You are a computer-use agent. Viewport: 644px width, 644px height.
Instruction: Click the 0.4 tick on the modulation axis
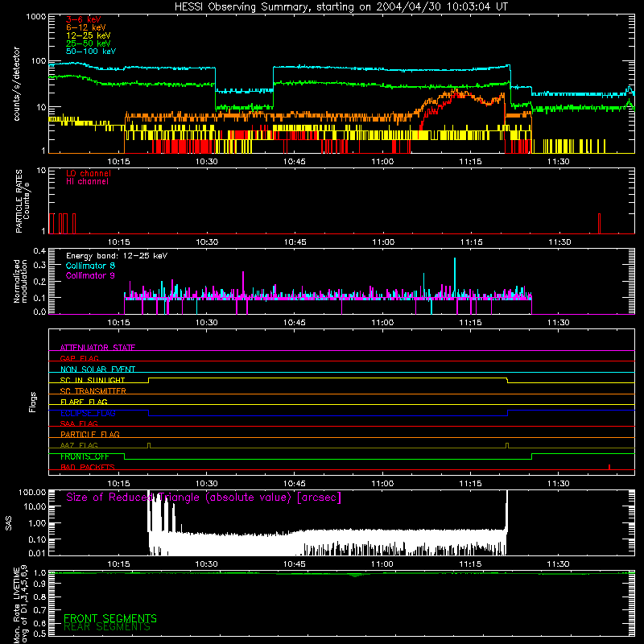(39, 250)
